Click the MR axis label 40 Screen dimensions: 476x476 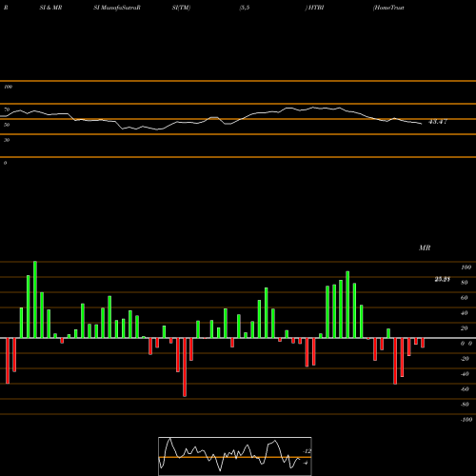tap(465, 313)
